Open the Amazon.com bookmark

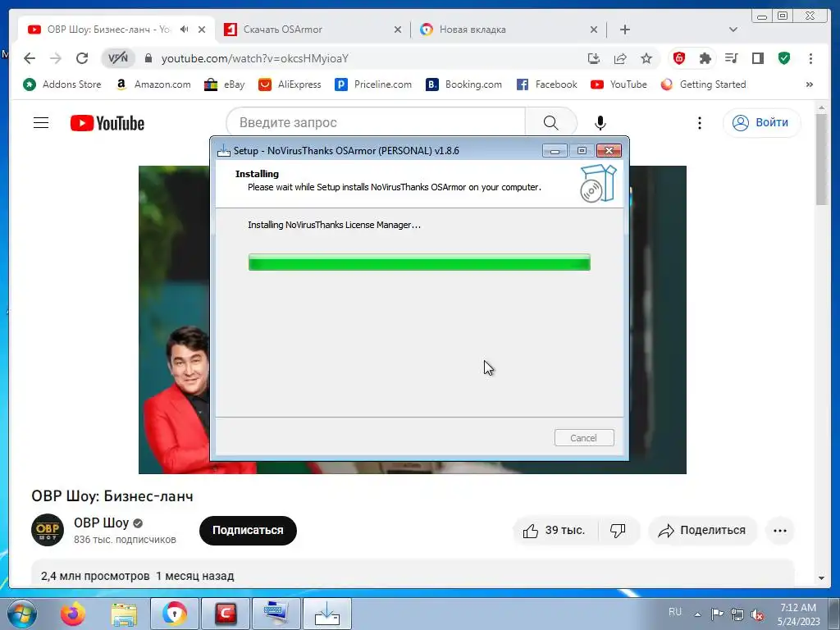point(153,84)
